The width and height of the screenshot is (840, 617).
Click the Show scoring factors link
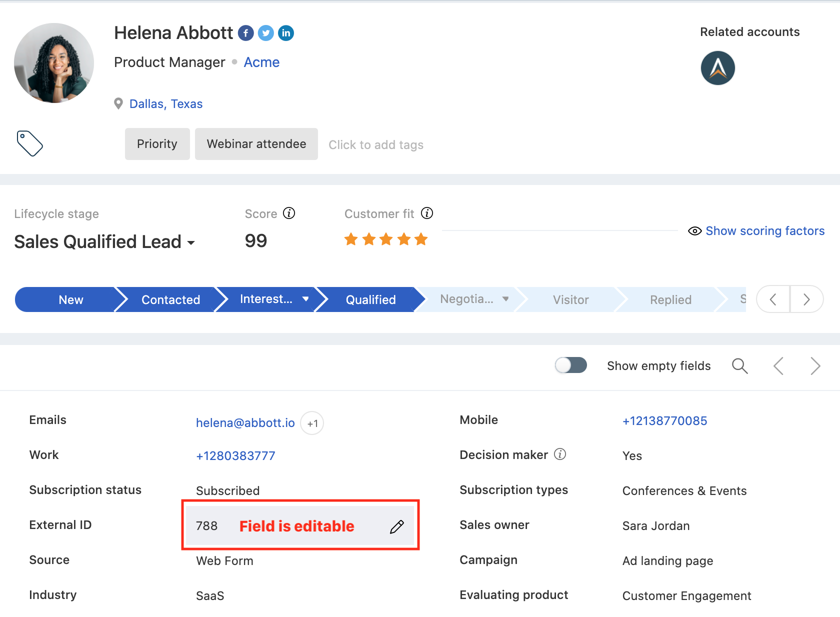765,230
